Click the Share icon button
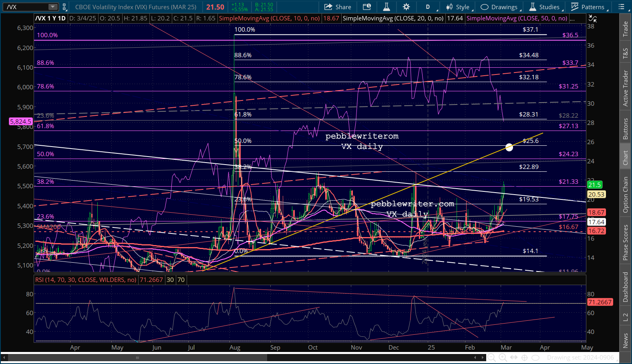The height and width of the screenshot is (364, 632). tap(338, 7)
